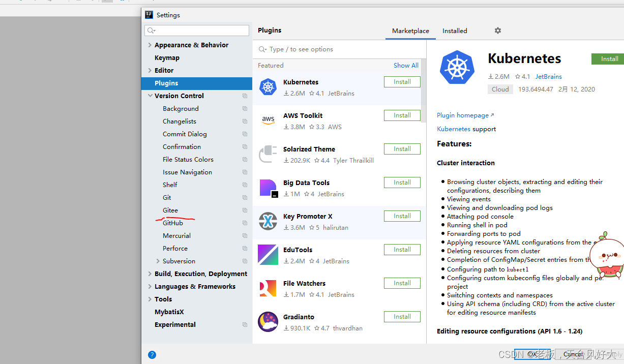Click the AWS Toolkit plugin icon
The width and height of the screenshot is (624, 364).
tap(268, 120)
